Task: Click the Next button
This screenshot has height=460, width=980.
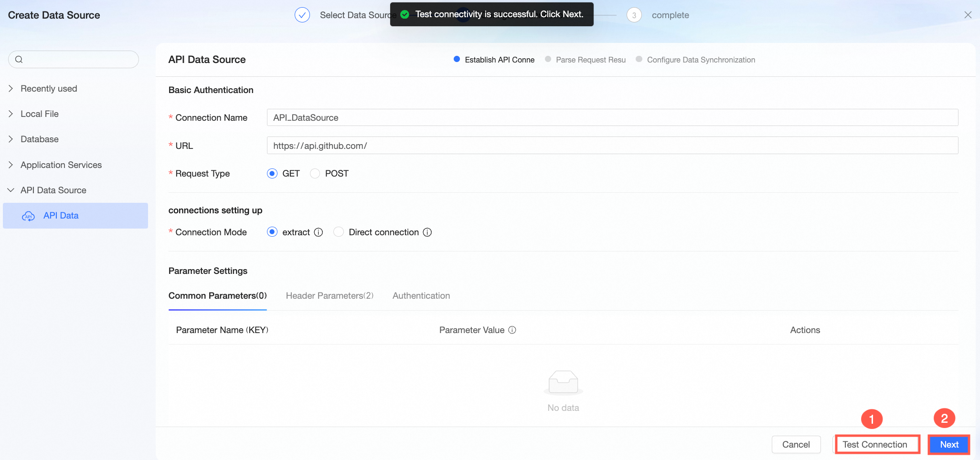Action: (x=949, y=445)
